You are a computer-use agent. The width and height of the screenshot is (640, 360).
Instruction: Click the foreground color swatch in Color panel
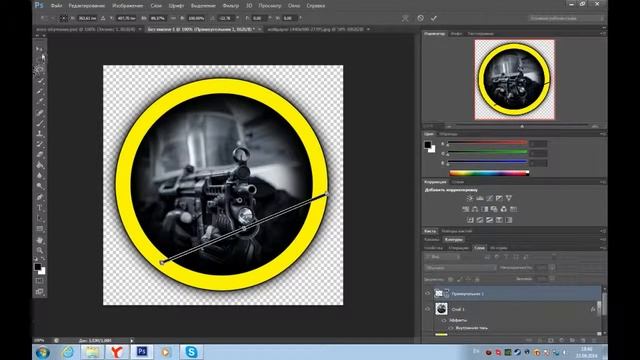(x=427, y=145)
